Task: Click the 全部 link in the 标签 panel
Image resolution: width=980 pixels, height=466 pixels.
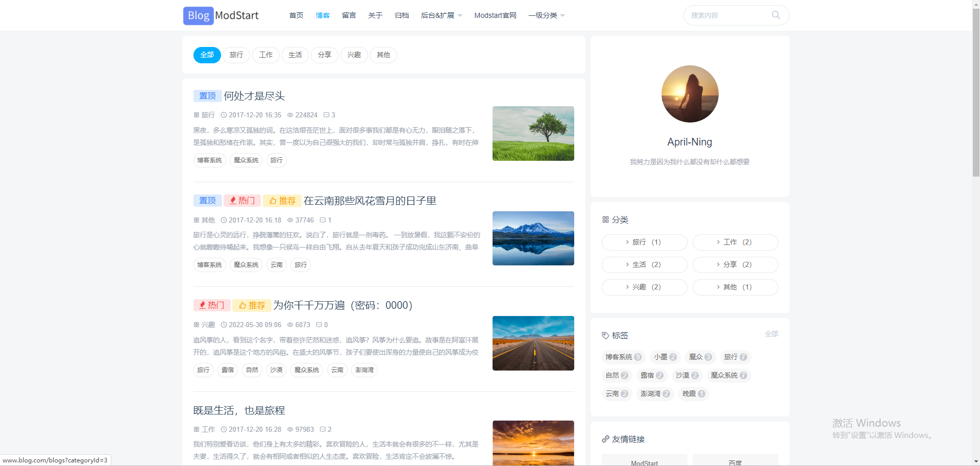Action: (771, 334)
